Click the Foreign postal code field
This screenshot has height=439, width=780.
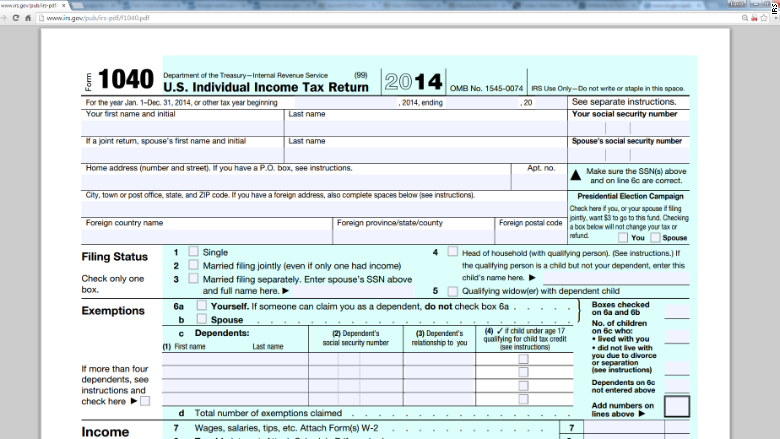[531, 236]
